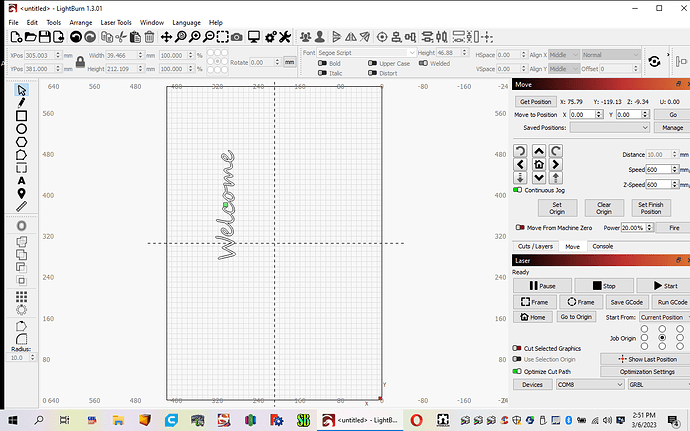
Task: Open the Grid Array tool
Action: tap(21, 296)
